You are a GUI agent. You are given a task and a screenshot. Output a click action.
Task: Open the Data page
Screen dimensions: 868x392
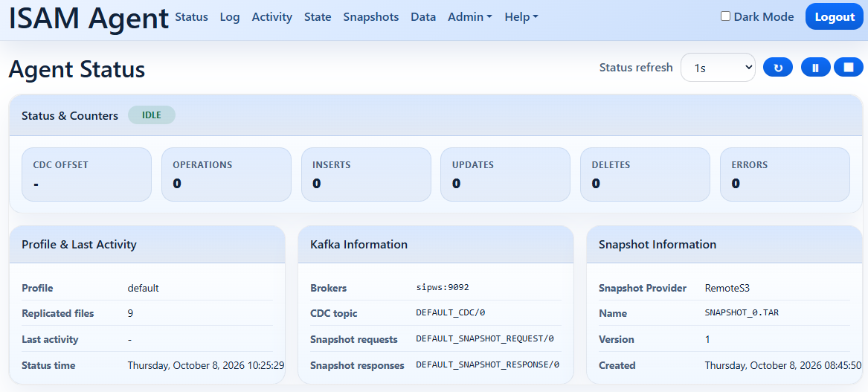click(x=423, y=17)
